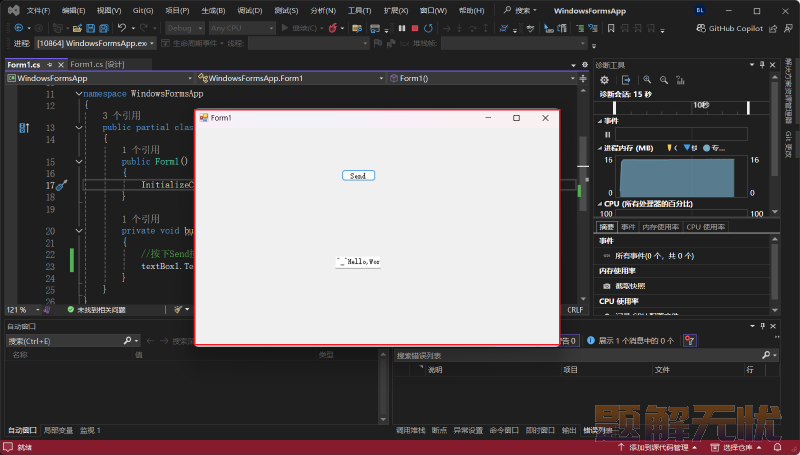Click the left handle of the diagnostic timeline
The height and width of the screenshot is (455, 800).
click(x=614, y=108)
